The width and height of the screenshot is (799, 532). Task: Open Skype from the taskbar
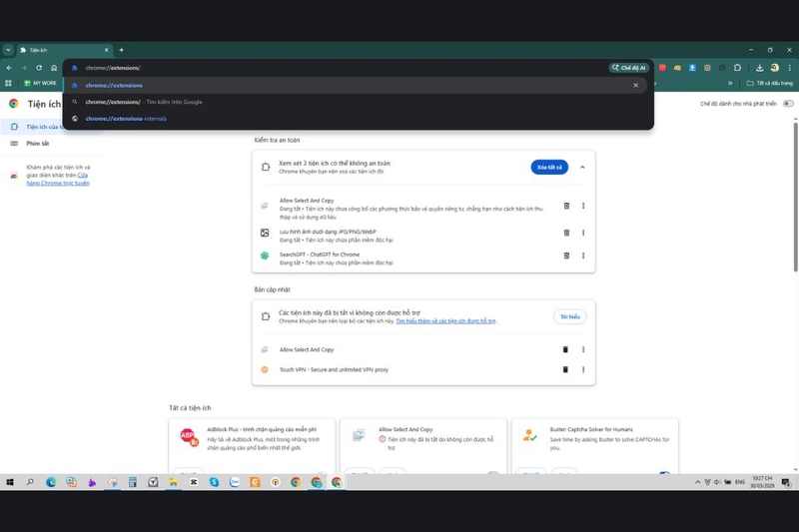[214, 482]
